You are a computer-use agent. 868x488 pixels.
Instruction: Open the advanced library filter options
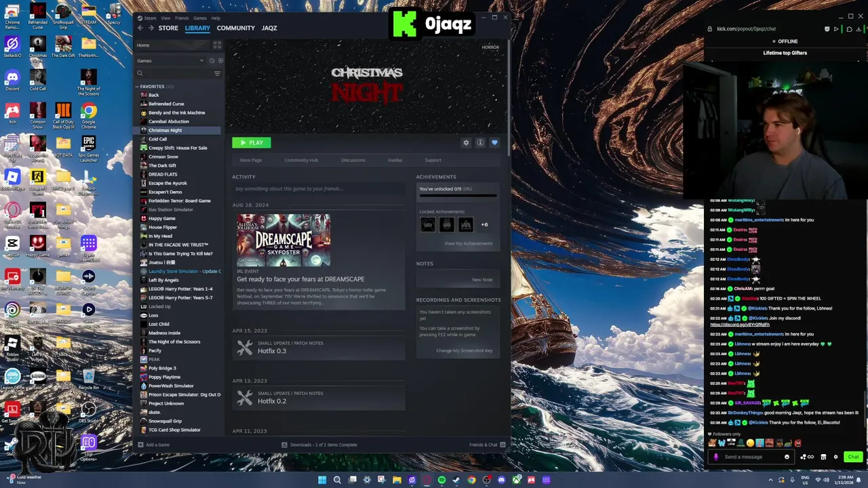(x=217, y=73)
